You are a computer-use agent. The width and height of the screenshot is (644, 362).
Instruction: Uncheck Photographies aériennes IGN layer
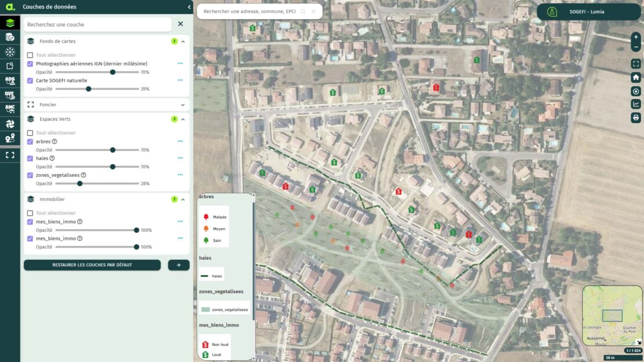pyautogui.click(x=30, y=64)
